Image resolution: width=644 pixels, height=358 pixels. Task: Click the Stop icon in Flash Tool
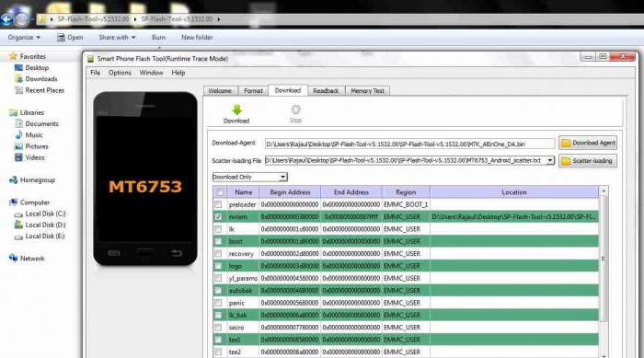coord(295,110)
